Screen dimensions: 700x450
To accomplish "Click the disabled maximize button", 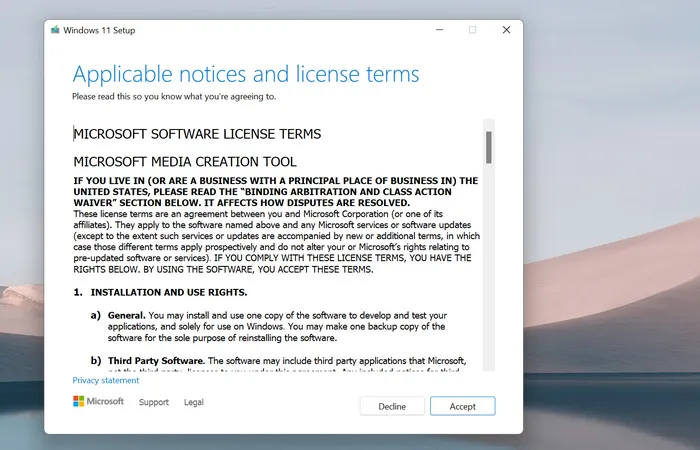I will pyautogui.click(x=472, y=30).
